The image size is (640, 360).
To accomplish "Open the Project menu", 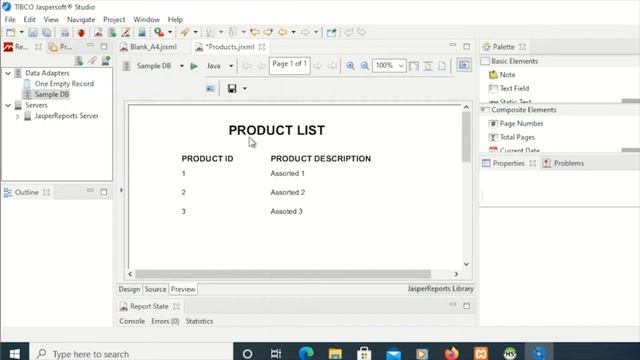I will (114, 19).
